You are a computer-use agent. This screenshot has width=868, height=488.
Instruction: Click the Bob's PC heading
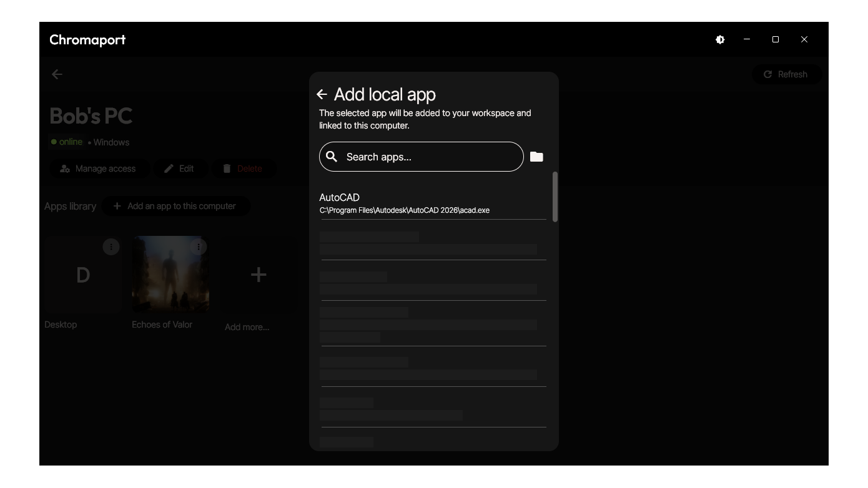click(91, 116)
